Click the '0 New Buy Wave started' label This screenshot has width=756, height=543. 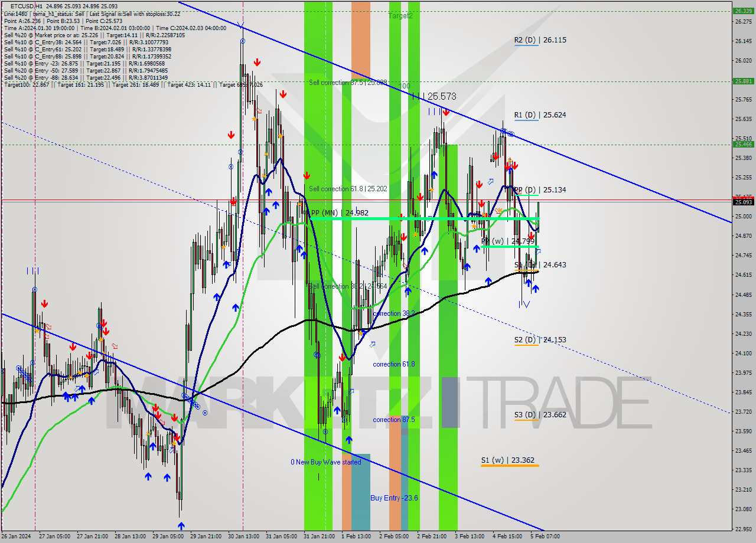[x=325, y=462]
